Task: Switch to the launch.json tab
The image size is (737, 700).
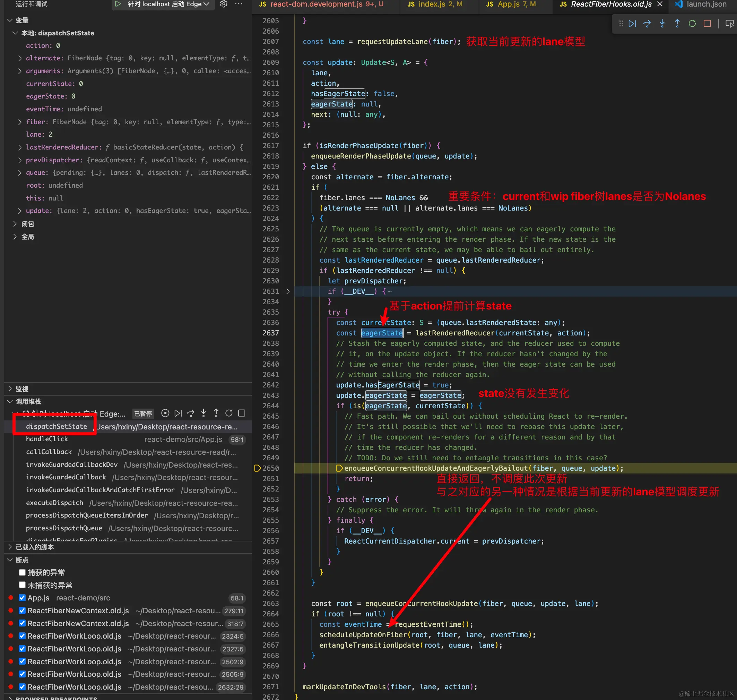Action: [x=701, y=4]
